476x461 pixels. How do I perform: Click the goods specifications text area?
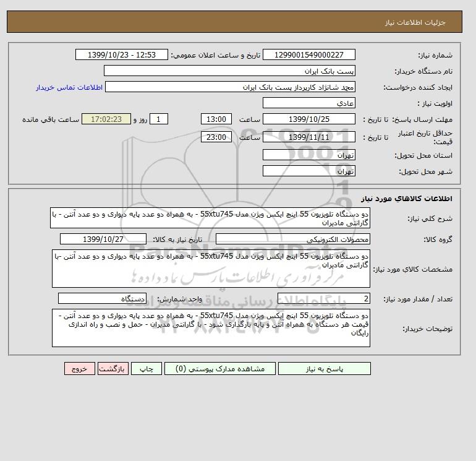[x=211, y=269]
